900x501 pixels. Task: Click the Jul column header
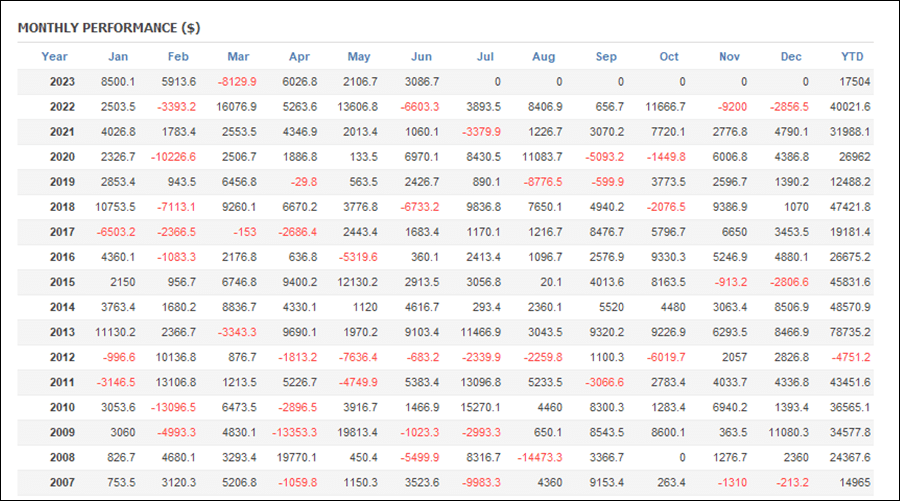(x=485, y=56)
